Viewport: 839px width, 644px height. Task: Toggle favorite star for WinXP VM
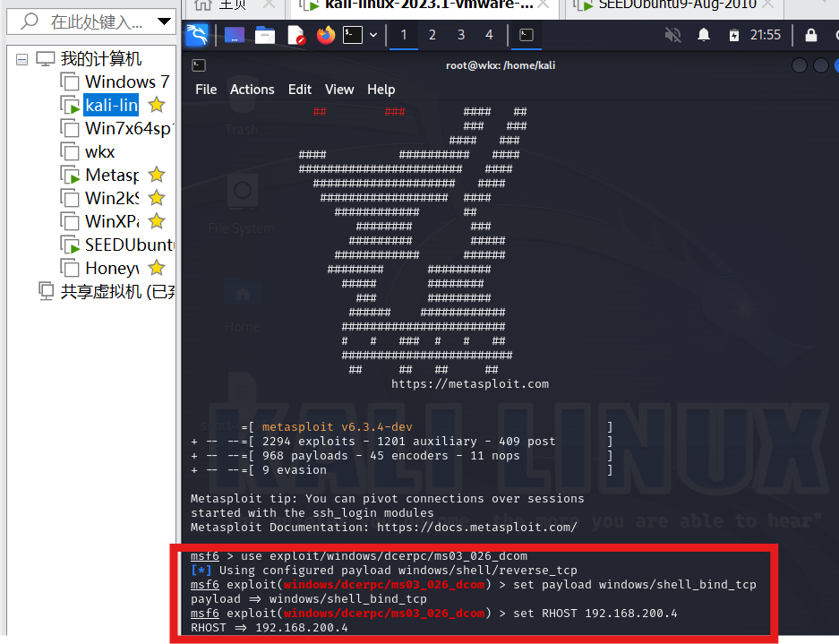tap(157, 221)
